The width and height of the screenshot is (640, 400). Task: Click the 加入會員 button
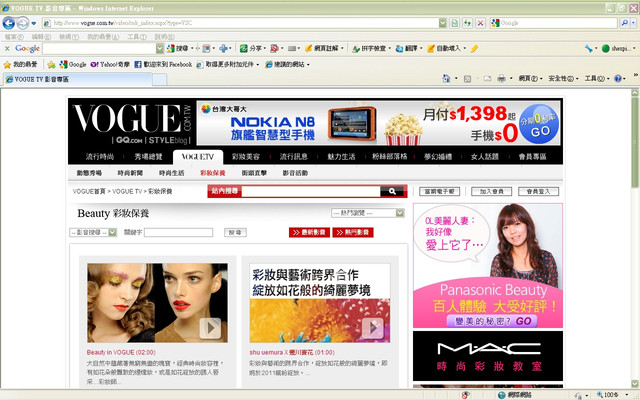pos(491,191)
